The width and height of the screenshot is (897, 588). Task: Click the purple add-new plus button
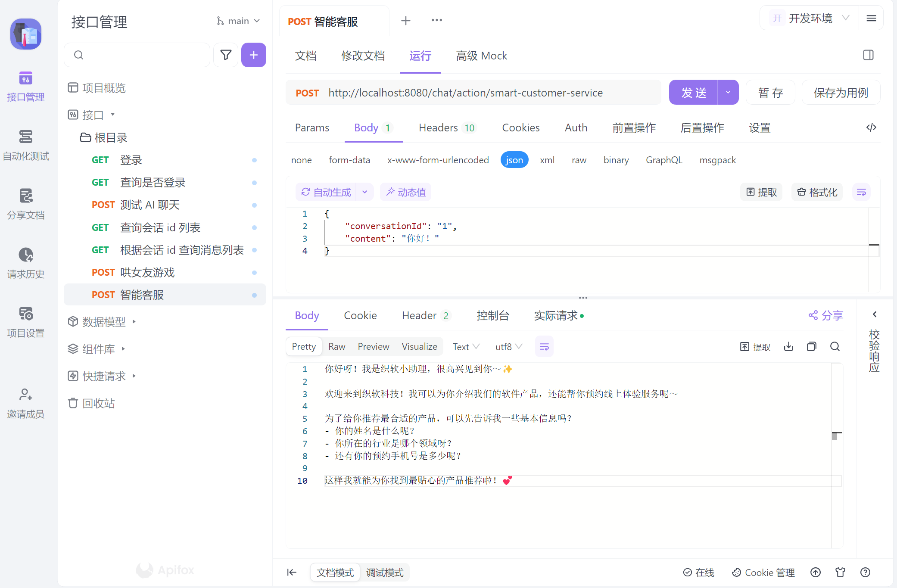click(253, 55)
